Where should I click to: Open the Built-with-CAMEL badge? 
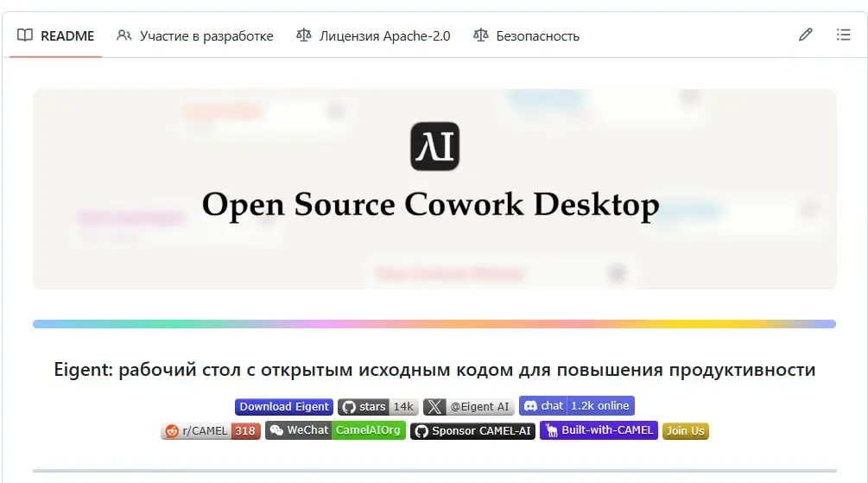599,430
